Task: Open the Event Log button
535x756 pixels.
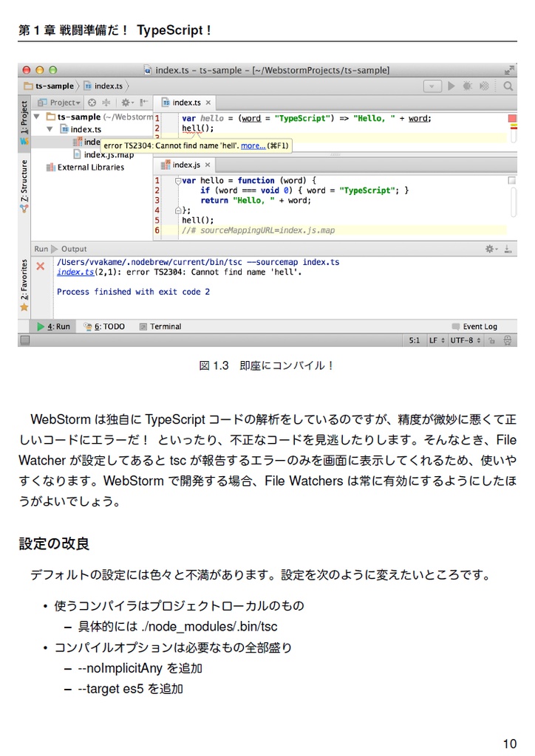Action: [474, 326]
